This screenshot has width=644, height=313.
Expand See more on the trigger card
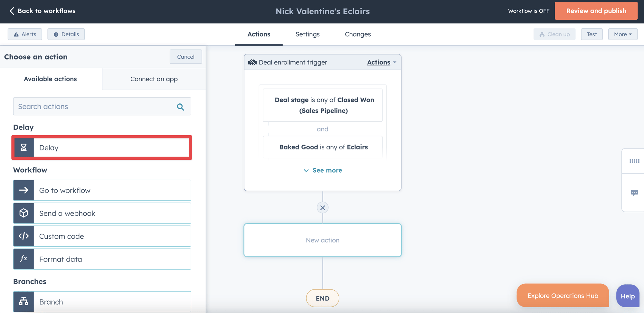tap(322, 170)
